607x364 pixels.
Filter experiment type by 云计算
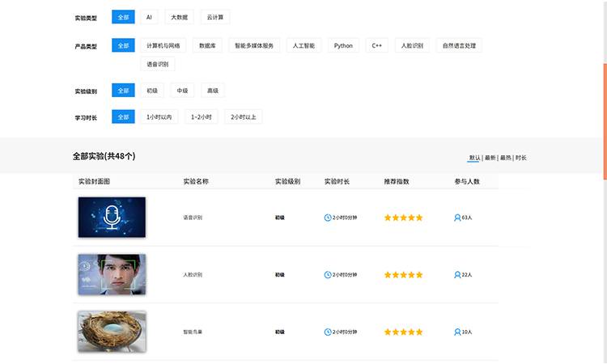coord(215,17)
